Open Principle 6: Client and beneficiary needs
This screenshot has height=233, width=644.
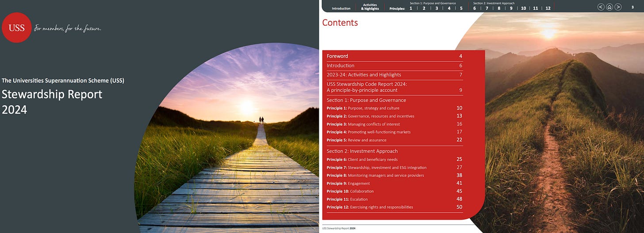click(395, 159)
